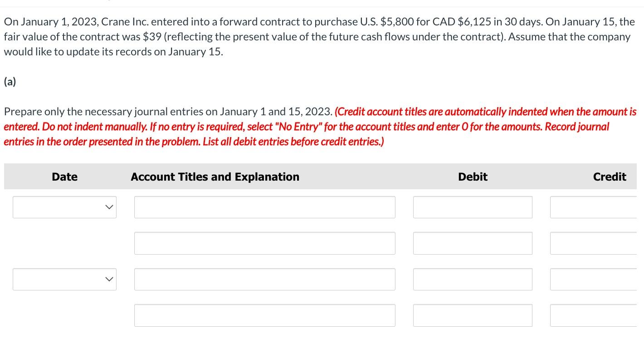Click the Debit column header
Screen dimensions: 644x344
473,177
